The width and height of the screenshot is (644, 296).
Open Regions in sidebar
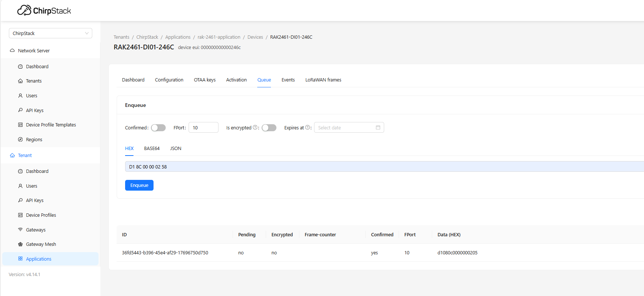[x=50, y=139]
